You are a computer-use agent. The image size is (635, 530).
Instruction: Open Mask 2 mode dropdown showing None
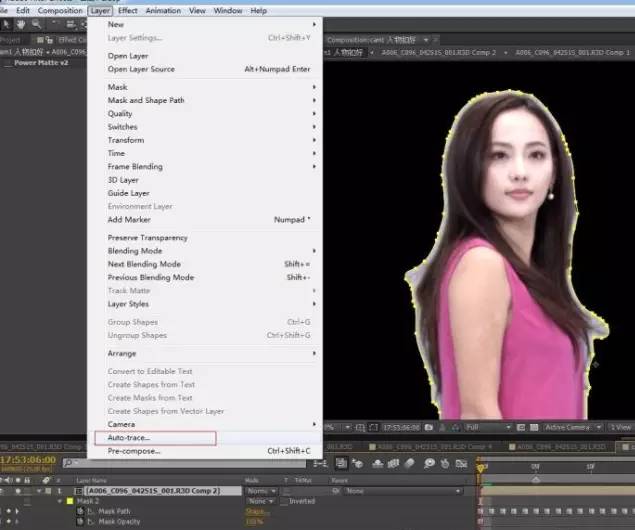(x=261, y=501)
